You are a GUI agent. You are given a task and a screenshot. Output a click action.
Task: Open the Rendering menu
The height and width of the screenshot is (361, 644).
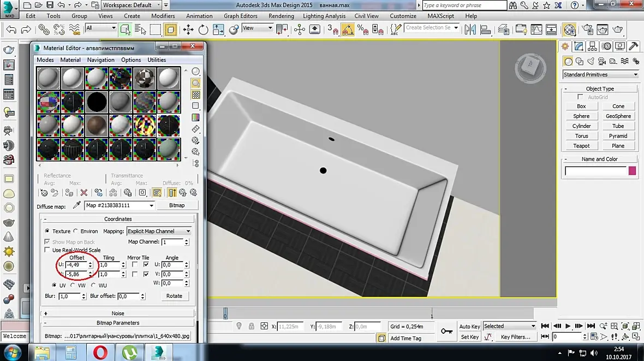(281, 16)
